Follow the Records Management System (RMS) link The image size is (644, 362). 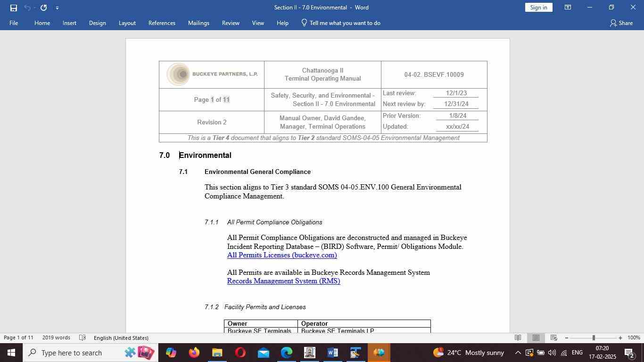pyautogui.click(x=283, y=281)
